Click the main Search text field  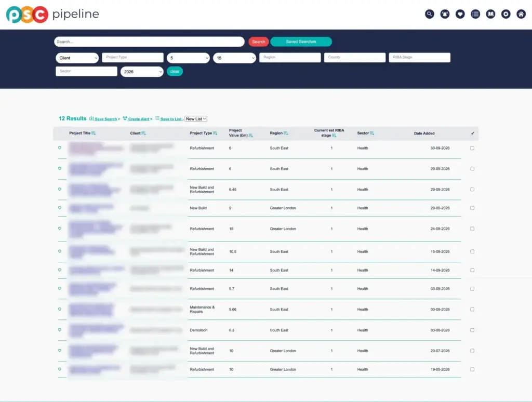[x=149, y=42]
